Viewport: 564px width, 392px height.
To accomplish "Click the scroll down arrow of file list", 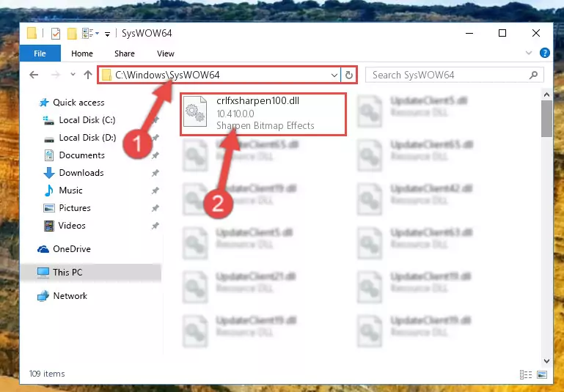I will pos(546,360).
